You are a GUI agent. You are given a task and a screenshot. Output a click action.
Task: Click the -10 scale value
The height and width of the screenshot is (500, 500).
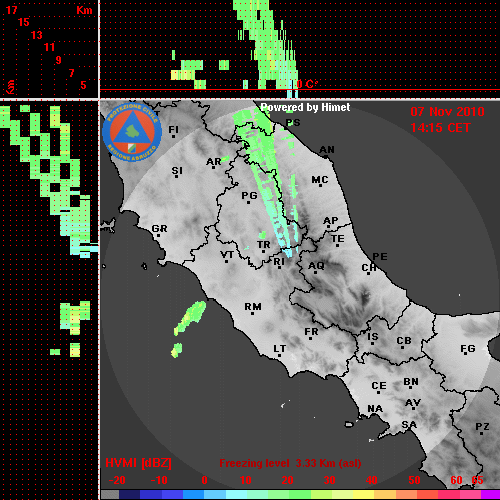159,480
